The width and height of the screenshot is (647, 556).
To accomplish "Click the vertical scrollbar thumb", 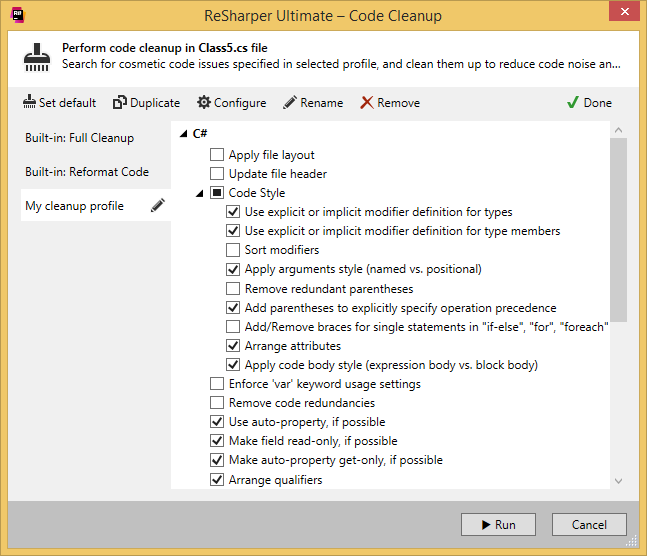I will [x=619, y=230].
